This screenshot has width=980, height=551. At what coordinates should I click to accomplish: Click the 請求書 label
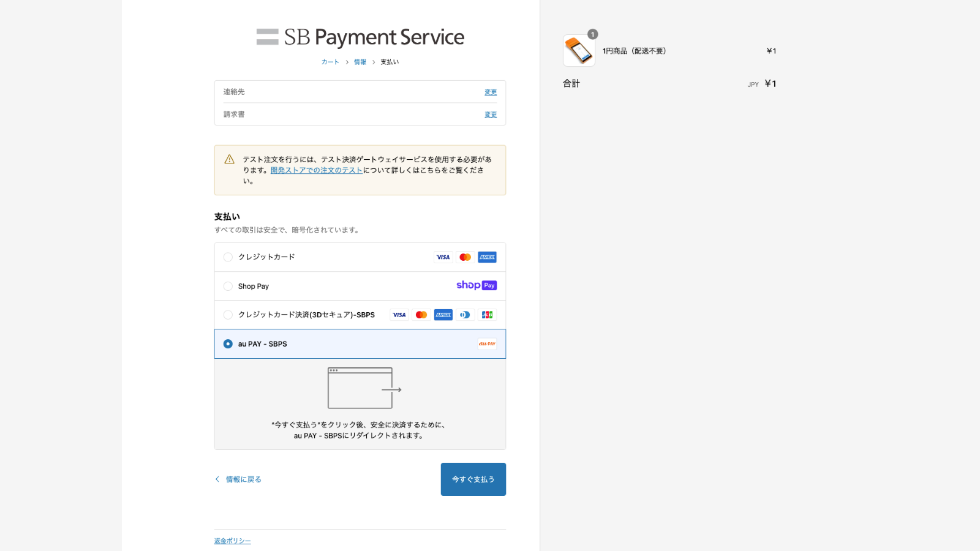tap(234, 114)
